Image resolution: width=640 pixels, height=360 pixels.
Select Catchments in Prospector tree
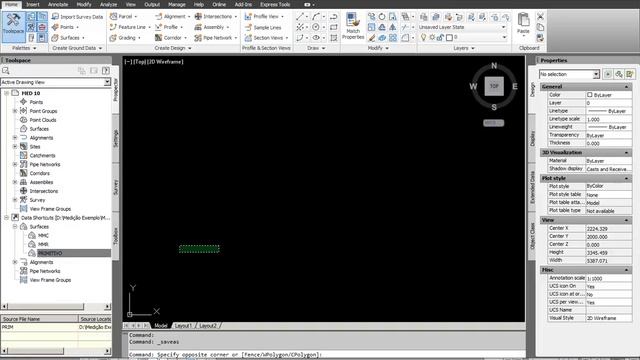[42, 156]
